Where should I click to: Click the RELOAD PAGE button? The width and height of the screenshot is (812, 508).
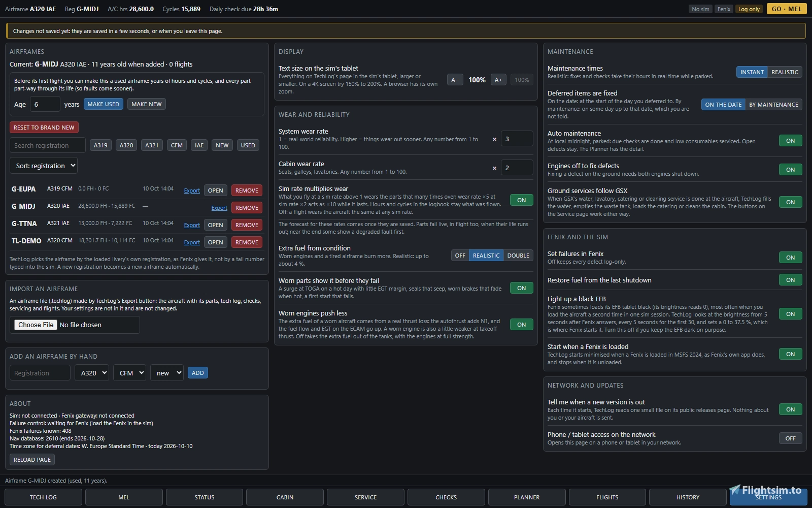coord(32,460)
